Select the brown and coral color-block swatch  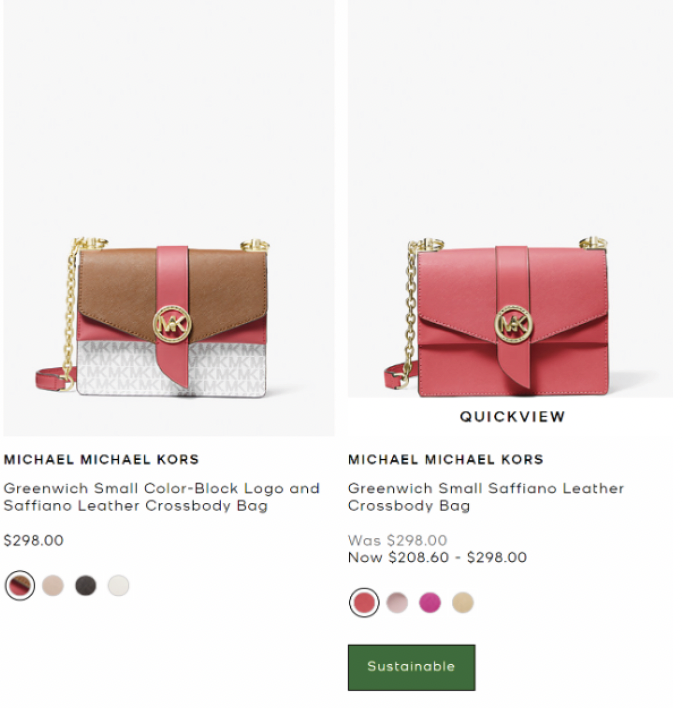[x=20, y=586]
